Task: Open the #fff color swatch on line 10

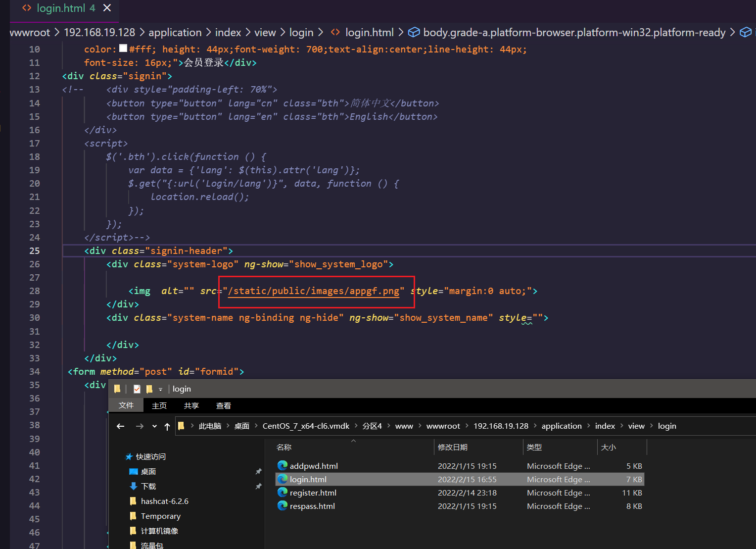Action: click(x=123, y=49)
